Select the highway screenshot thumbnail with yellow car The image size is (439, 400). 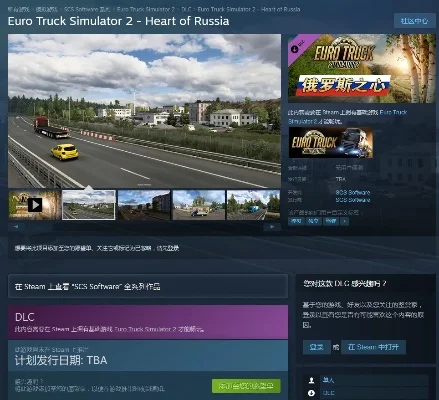pos(89,205)
